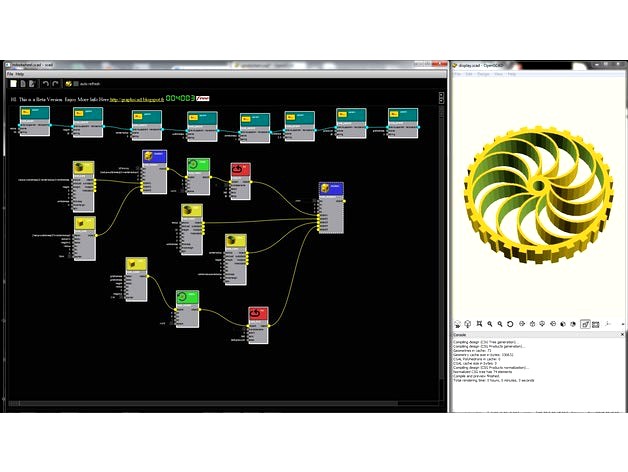Open View menu in OpenSCAD window
This screenshot has width=628, height=472.
point(499,74)
